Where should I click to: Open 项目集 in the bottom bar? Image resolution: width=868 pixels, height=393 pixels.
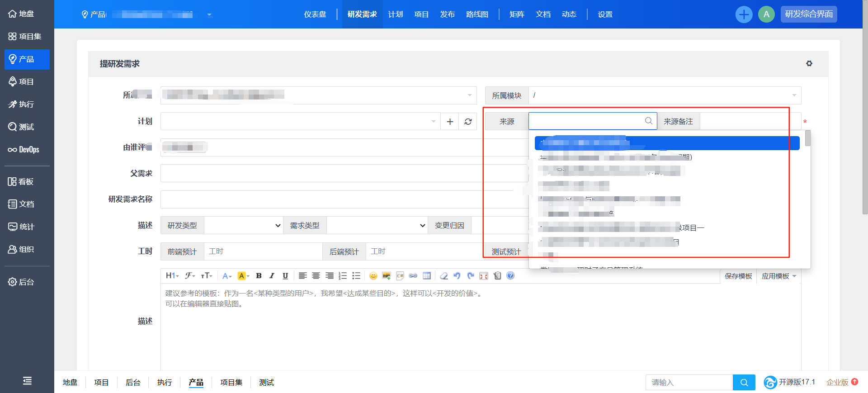231,383
